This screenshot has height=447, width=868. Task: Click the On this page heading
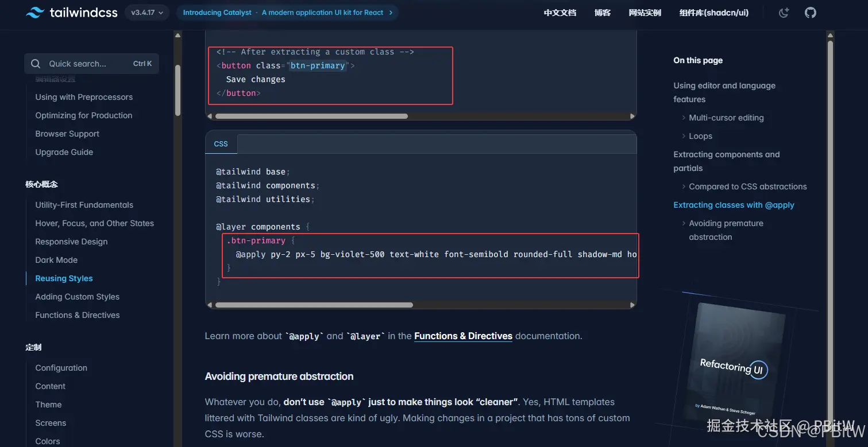click(698, 60)
